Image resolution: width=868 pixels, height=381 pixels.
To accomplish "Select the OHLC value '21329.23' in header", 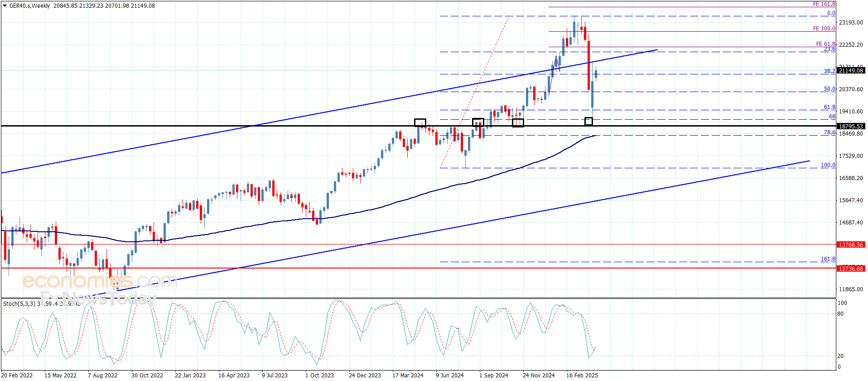I will tap(91, 6).
